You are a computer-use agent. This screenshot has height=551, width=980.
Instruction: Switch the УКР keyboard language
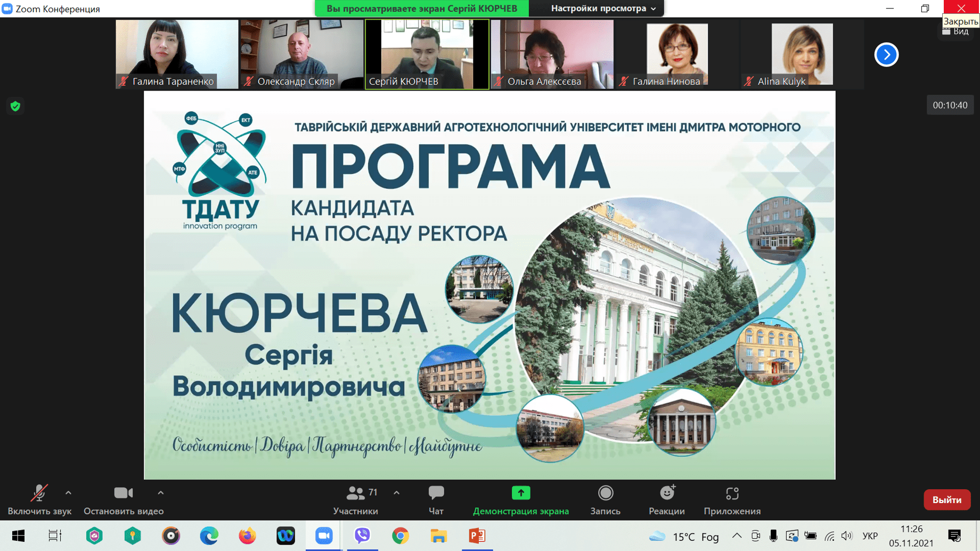click(x=870, y=536)
